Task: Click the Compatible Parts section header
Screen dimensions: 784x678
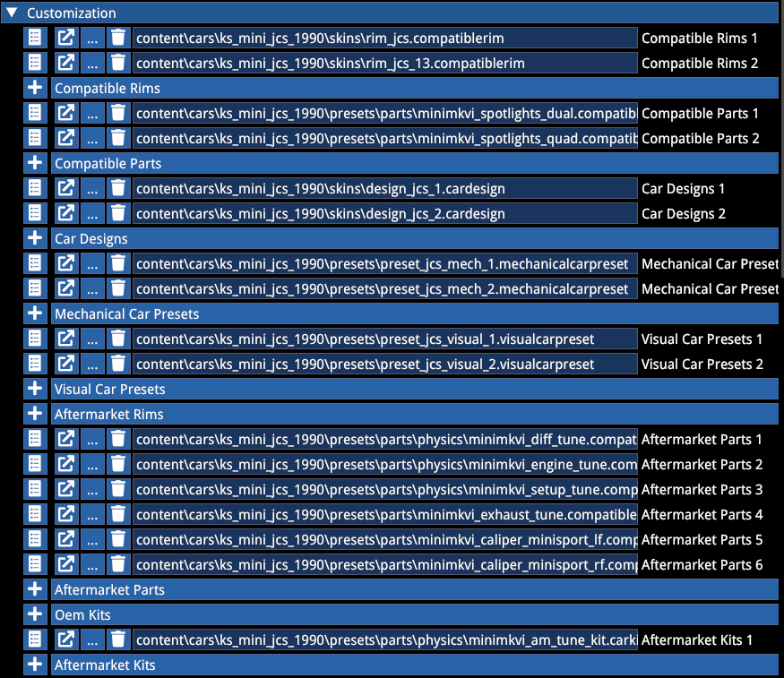Action: 415,163
